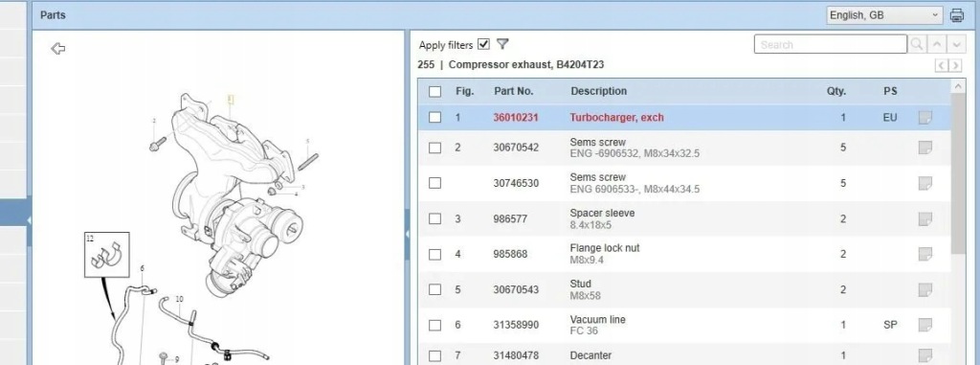The height and width of the screenshot is (365, 980).
Task: Sort by the Part No. column header
Action: pyautogui.click(x=514, y=91)
